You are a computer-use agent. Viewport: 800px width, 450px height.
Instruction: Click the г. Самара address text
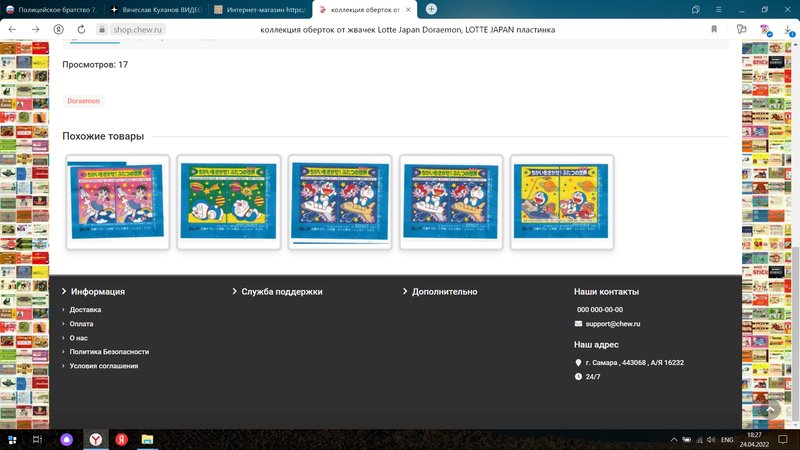(635, 363)
